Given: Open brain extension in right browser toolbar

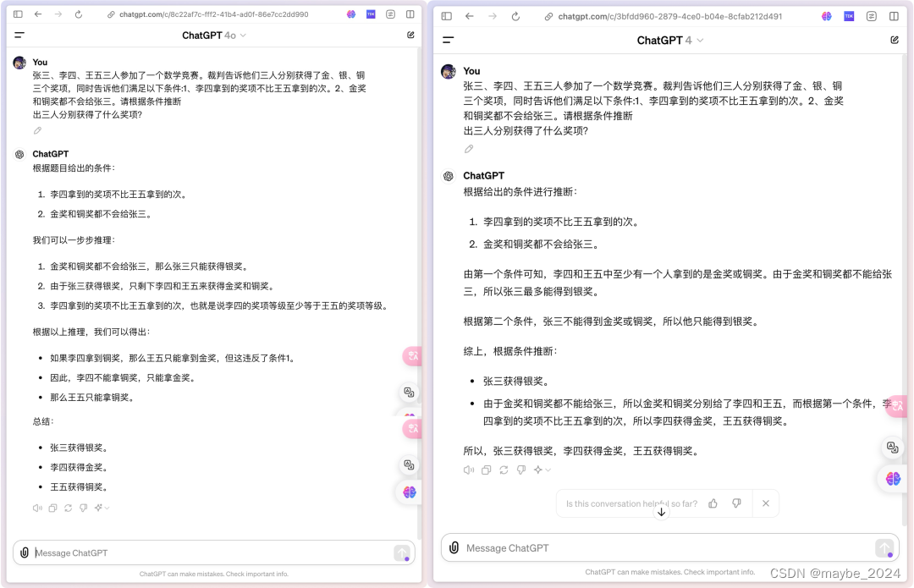Looking at the screenshot, I should pos(827,16).
